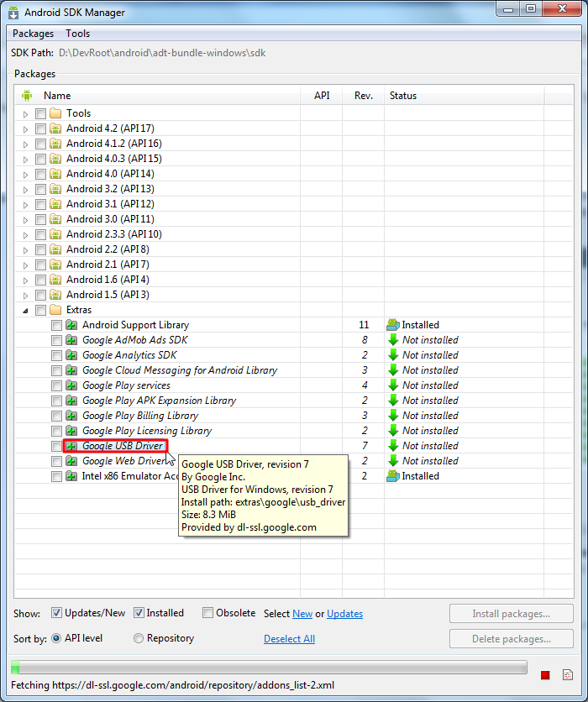Click the Google AdMob Ads SDK package icon
The height and width of the screenshot is (702, 588).
coord(71,340)
